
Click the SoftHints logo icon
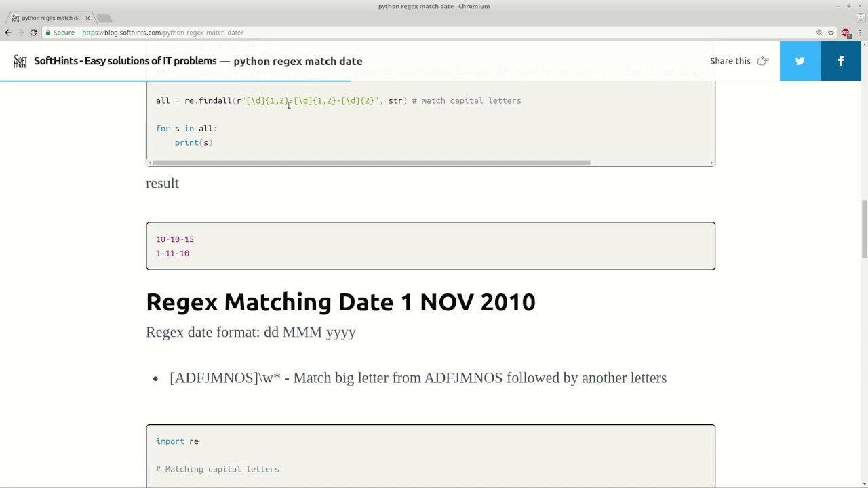pyautogui.click(x=20, y=61)
